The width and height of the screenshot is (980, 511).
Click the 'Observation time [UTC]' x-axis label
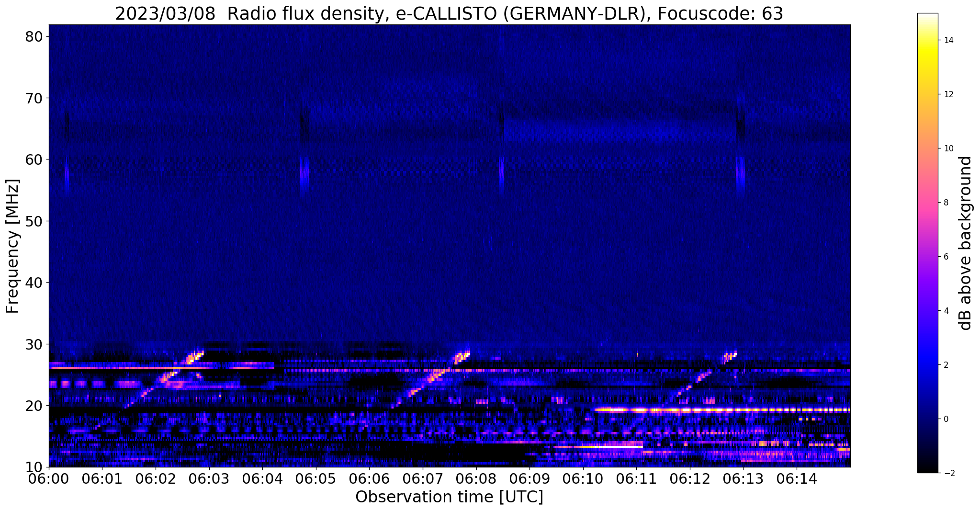tap(449, 497)
